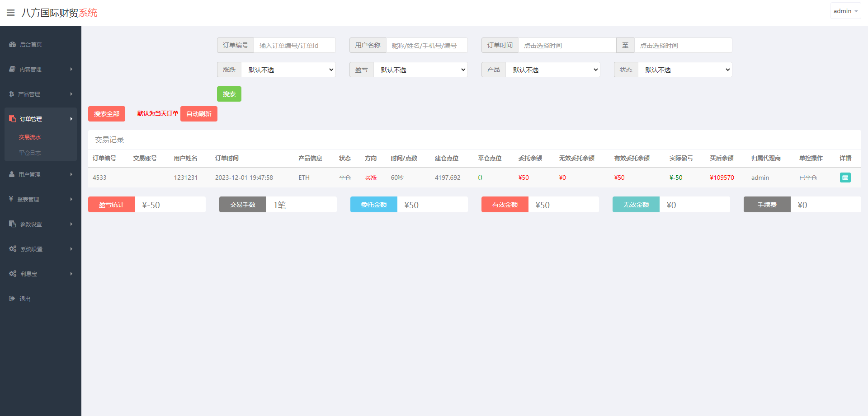Click the copy icon beside 参数设置
The image size is (868, 416).
12,224
